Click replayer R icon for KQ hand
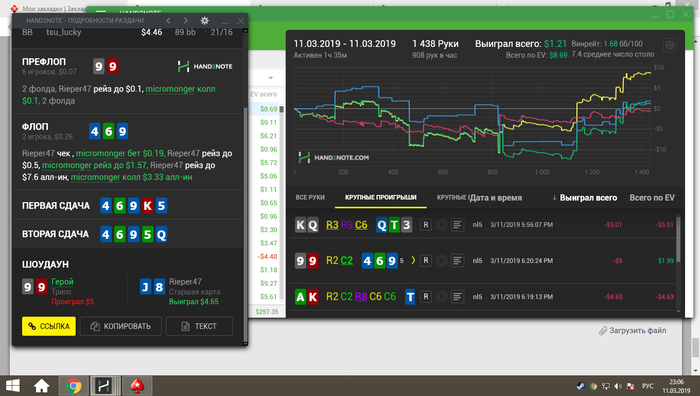 tap(426, 225)
